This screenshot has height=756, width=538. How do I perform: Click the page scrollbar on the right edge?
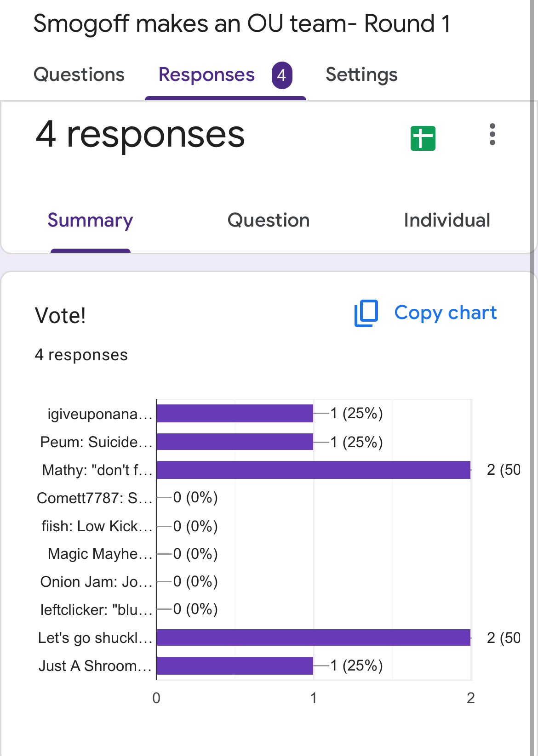coord(533,368)
